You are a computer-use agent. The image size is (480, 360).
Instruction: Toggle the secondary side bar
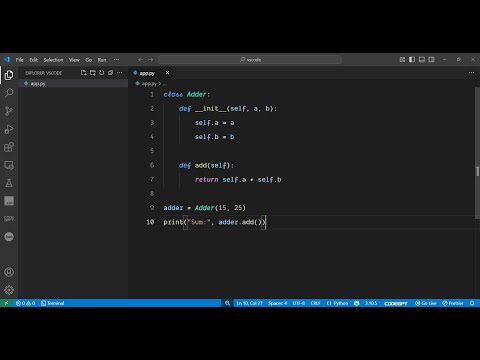coord(432,60)
